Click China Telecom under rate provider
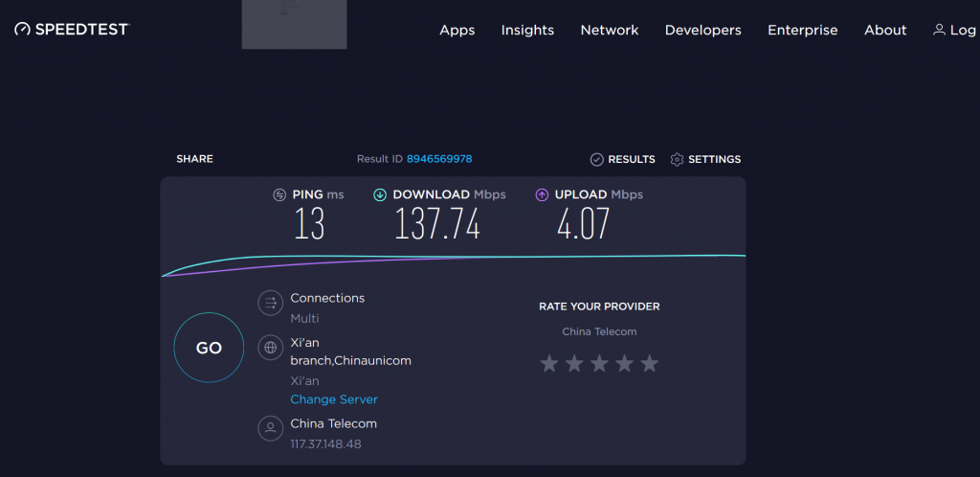This screenshot has width=980, height=477. click(599, 331)
